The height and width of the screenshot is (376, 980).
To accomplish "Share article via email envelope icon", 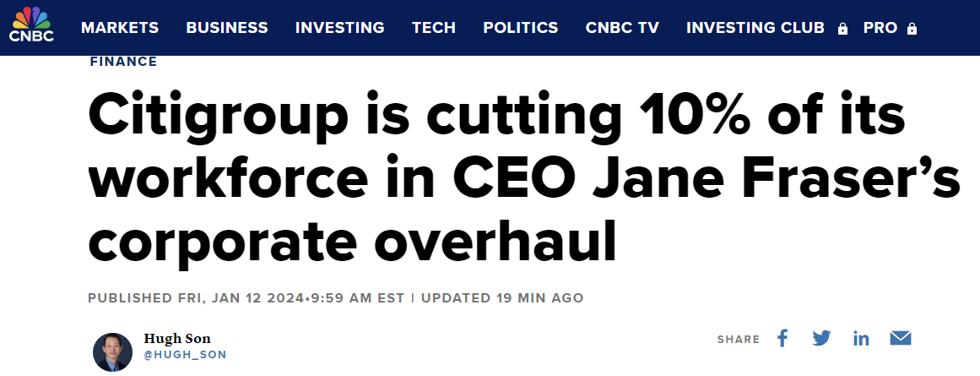I will [901, 339].
